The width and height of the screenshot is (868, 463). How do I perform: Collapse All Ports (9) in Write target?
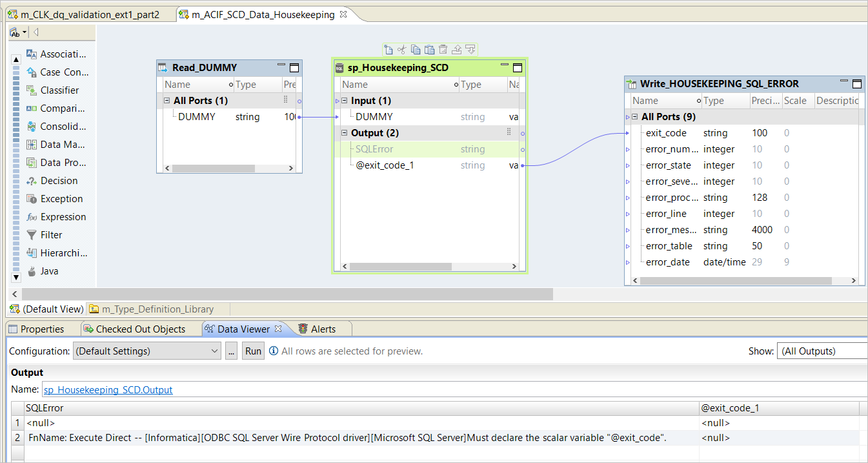(634, 117)
